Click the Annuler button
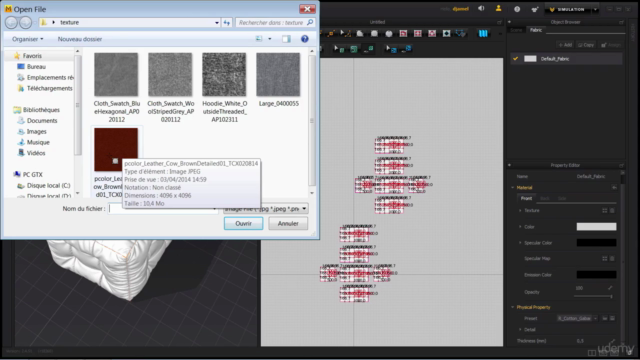This screenshot has width=640, height=360. click(x=288, y=223)
